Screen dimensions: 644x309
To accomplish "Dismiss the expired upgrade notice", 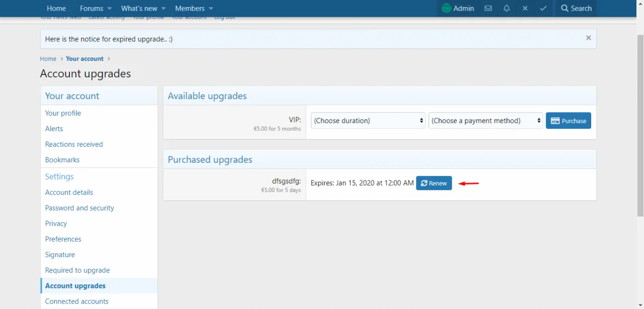I will click(x=588, y=38).
